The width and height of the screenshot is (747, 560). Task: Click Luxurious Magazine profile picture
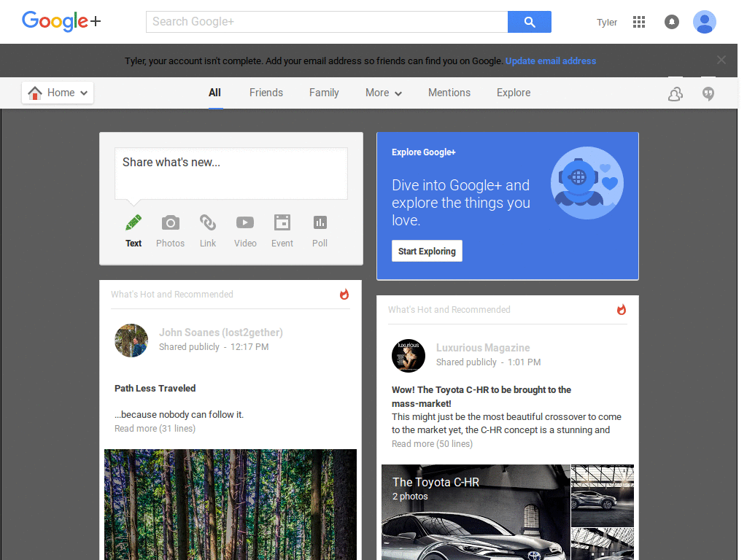409,356
